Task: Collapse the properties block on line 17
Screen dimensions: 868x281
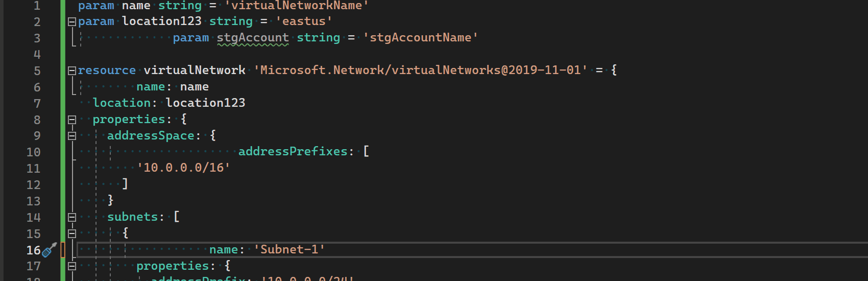Action: pos(72,266)
